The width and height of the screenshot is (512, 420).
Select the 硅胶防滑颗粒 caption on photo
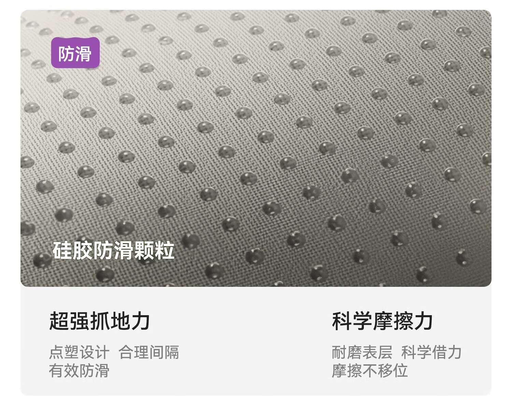[x=113, y=251]
